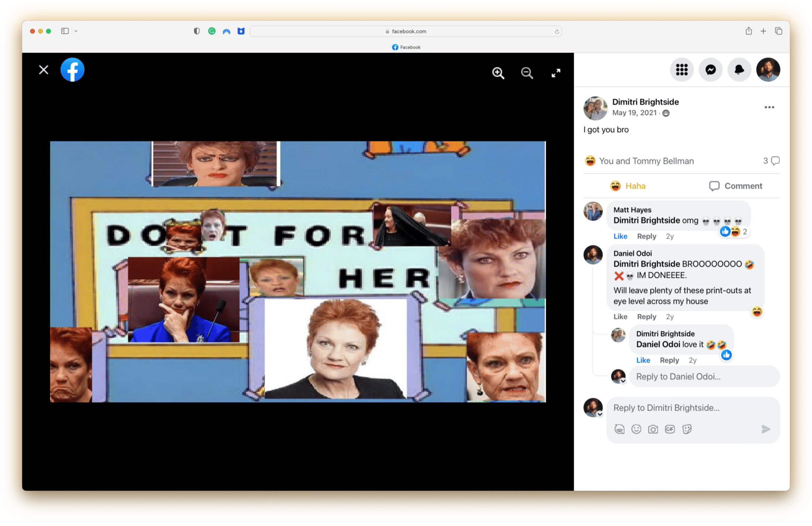Screen dimensions: 812x526
Task: Switch identity on main comment avatar dropdown
Action: click(600, 414)
